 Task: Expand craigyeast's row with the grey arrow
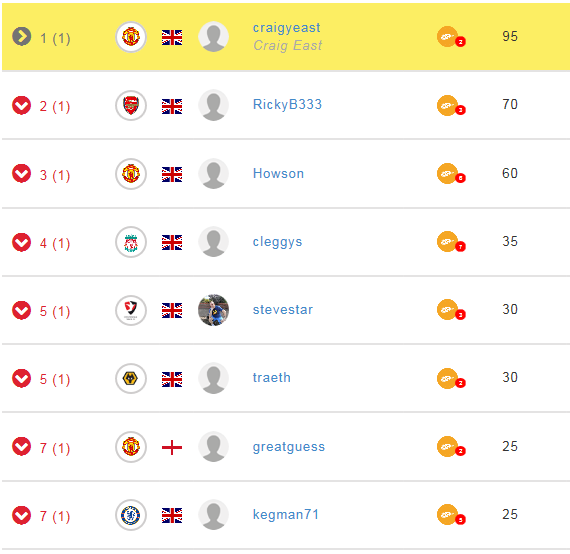coord(21,36)
